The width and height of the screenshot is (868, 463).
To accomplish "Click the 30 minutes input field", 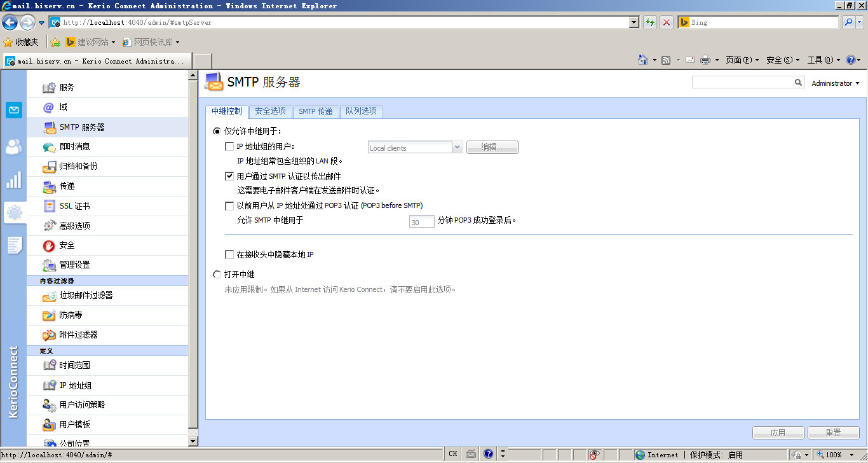I will (422, 222).
